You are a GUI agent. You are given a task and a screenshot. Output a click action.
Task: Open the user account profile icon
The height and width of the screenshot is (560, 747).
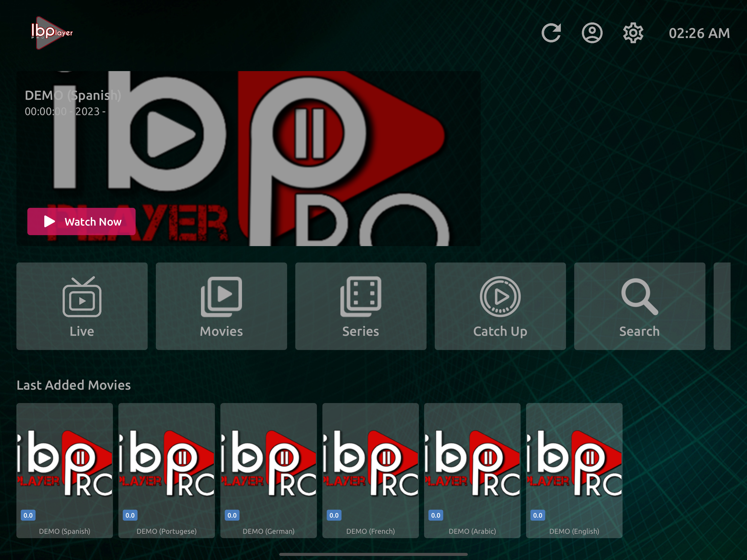(x=592, y=33)
